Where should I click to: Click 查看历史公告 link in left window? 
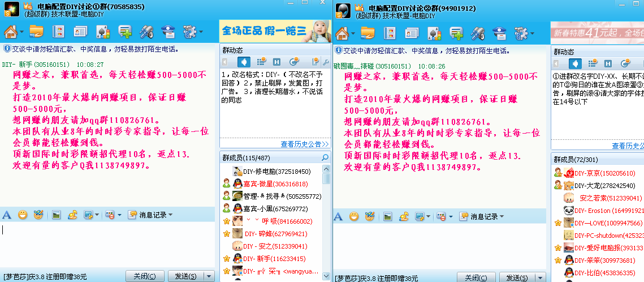(x=304, y=144)
